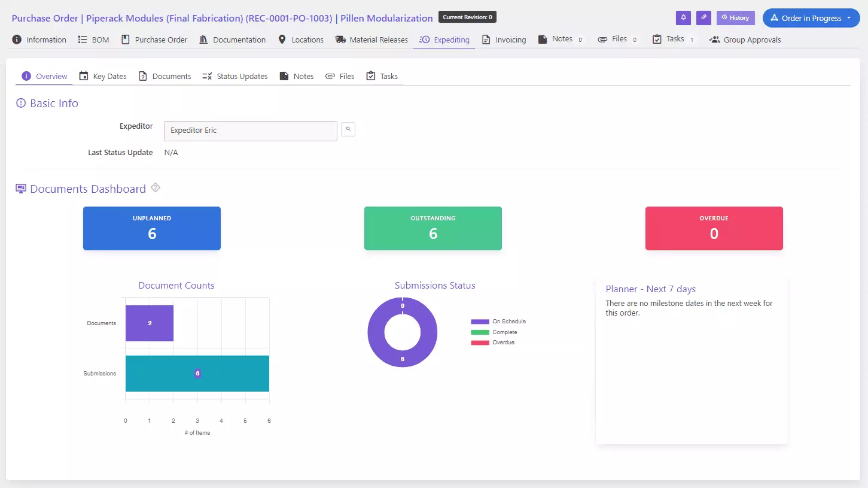This screenshot has height=488, width=868.
Task: Click the Last Status Update N/A value
Action: click(171, 153)
